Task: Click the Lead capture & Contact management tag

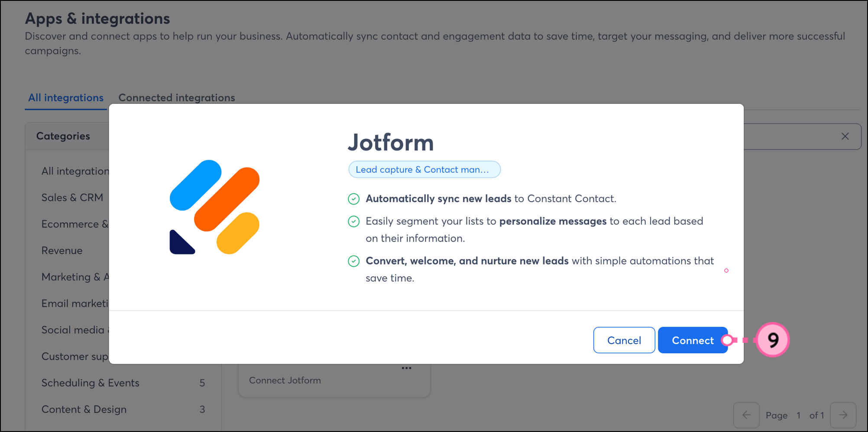Action: (x=424, y=169)
